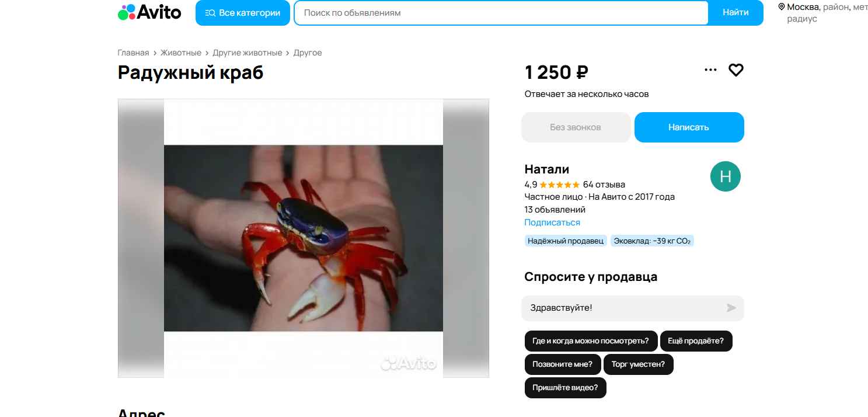Click Подписаться to follow the seller

coord(552,223)
